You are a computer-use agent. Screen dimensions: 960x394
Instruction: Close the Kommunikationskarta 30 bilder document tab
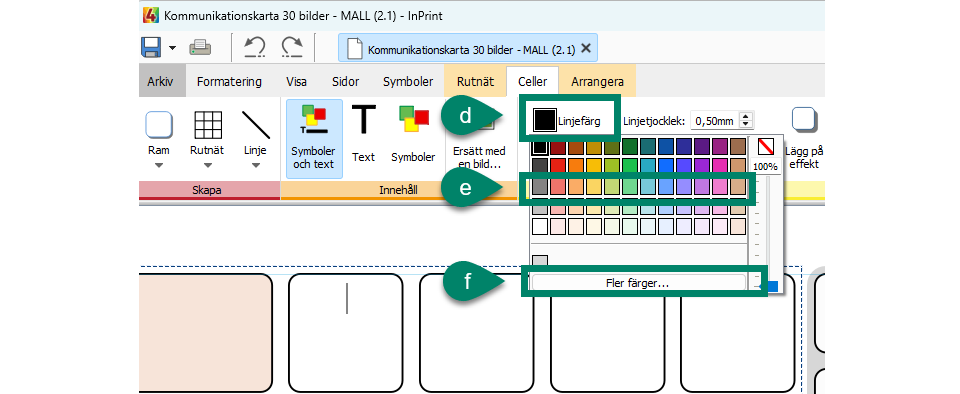(x=585, y=48)
